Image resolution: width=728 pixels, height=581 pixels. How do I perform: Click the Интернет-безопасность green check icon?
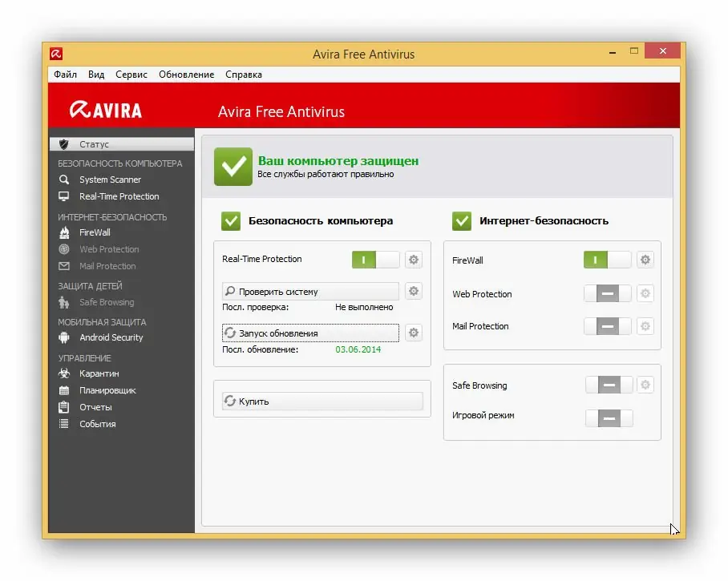click(x=462, y=221)
